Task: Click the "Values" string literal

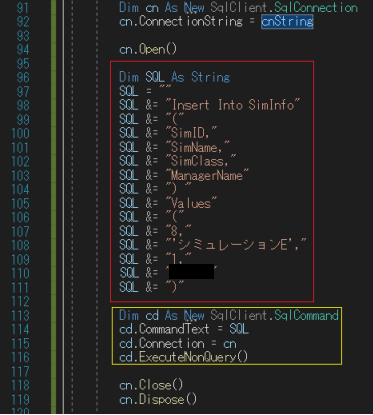Action: [x=192, y=203]
